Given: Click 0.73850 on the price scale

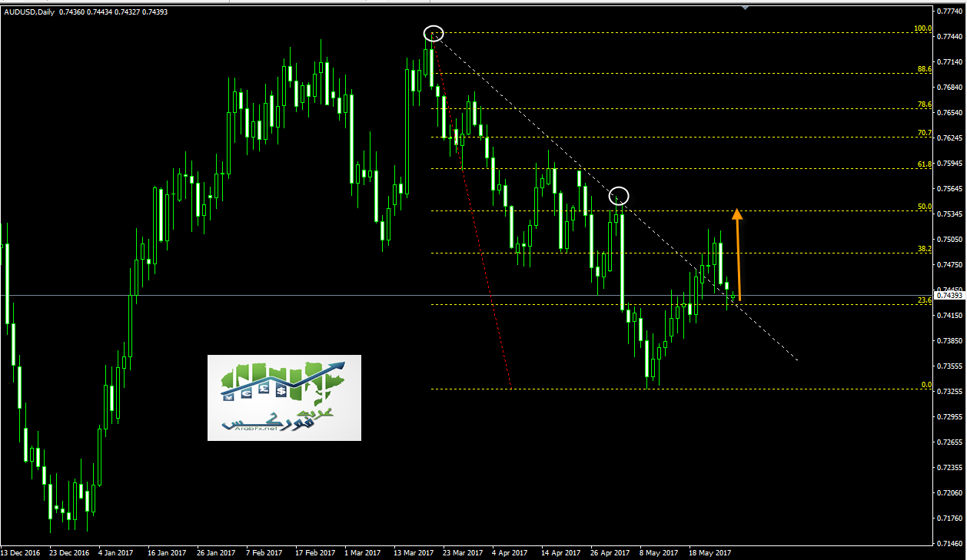Looking at the screenshot, I should coord(951,341).
